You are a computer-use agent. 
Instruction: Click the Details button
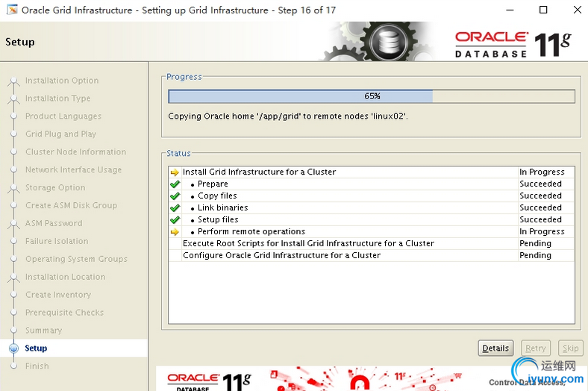[495, 348]
